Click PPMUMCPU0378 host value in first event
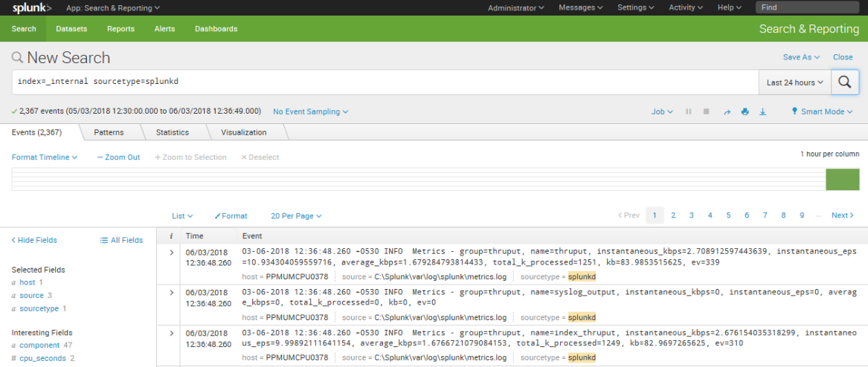 point(297,276)
